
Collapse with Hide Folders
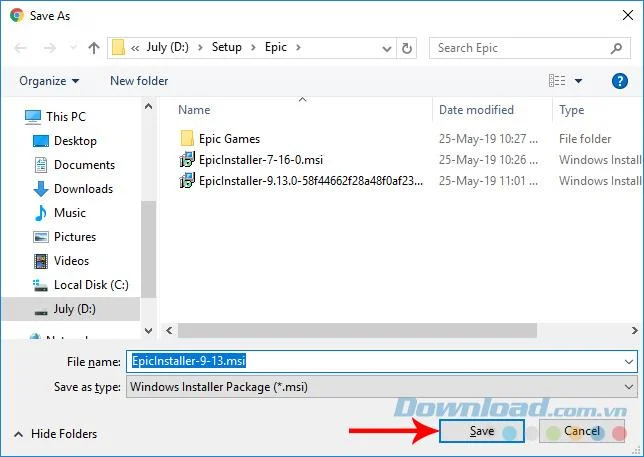(x=56, y=434)
